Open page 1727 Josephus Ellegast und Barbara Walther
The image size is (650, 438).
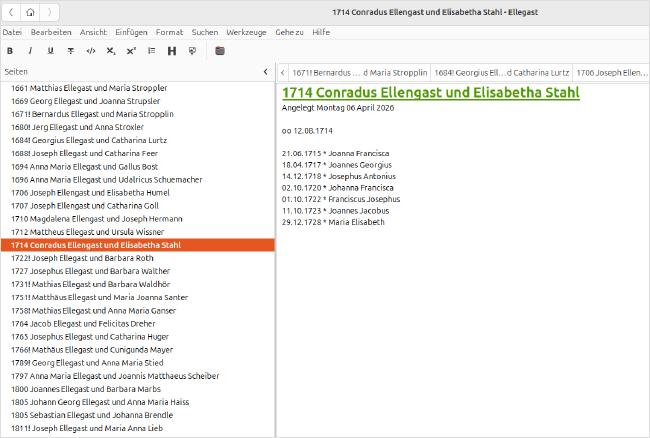(90, 271)
